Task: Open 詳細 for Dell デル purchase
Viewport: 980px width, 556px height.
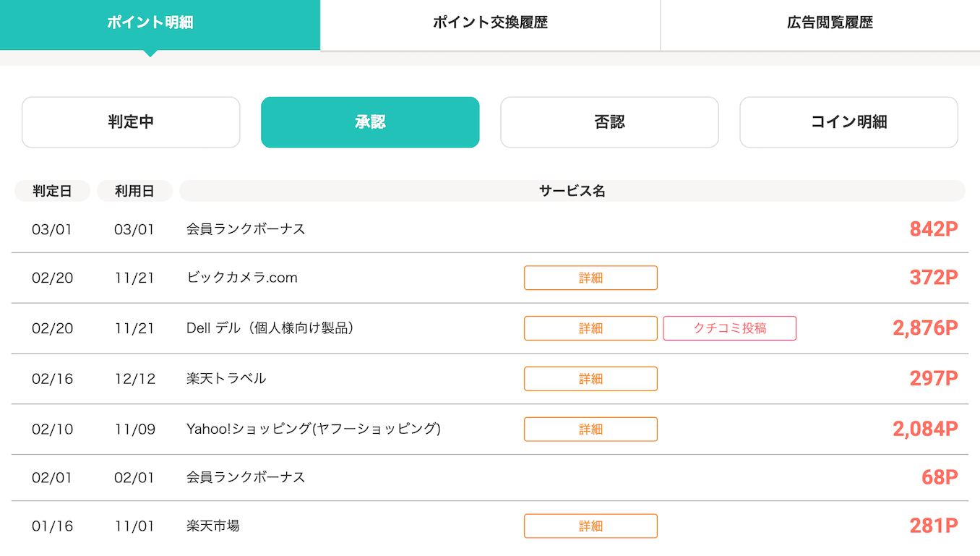Action: click(590, 328)
